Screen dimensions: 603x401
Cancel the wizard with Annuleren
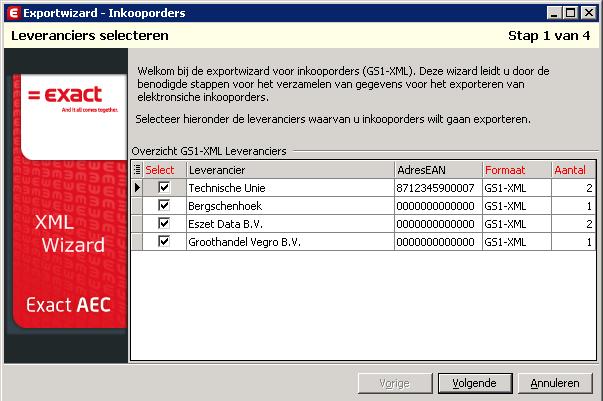tap(555, 383)
